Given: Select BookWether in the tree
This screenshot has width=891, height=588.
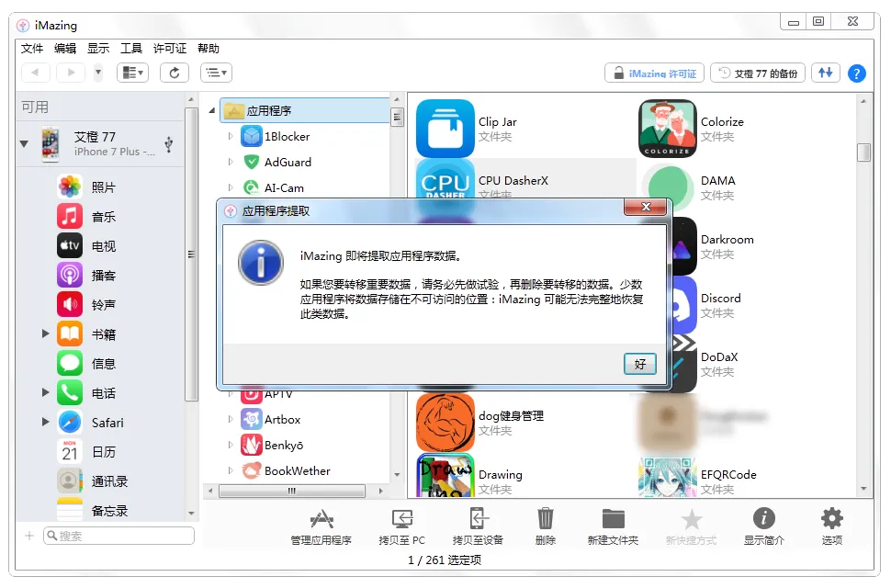Looking at the screenshot, I should tap(297, 470).
